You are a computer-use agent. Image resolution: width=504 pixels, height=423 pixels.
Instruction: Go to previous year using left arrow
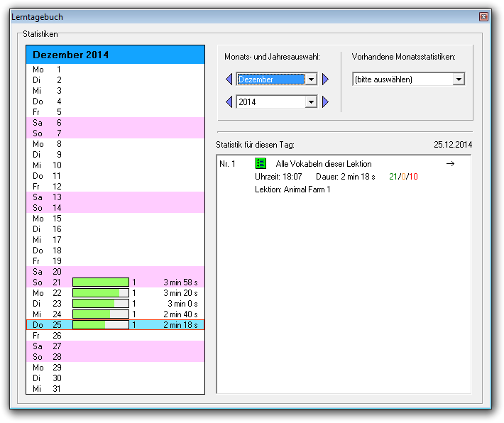pos(229,102)
